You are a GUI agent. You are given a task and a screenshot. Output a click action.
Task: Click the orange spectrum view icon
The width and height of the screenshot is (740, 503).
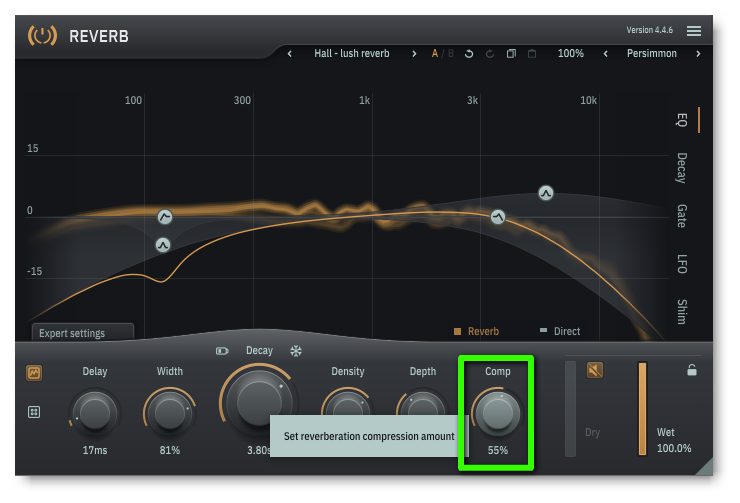[34, 373]
